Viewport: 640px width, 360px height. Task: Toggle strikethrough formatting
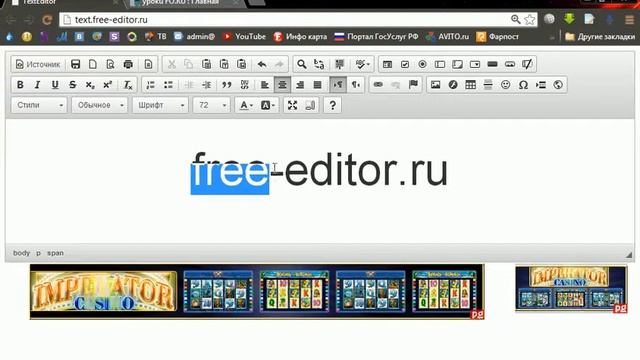pyautogui.click(x=73, y=84)
